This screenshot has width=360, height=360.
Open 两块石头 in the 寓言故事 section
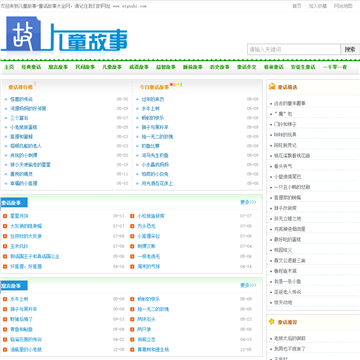tap(146, 319)
